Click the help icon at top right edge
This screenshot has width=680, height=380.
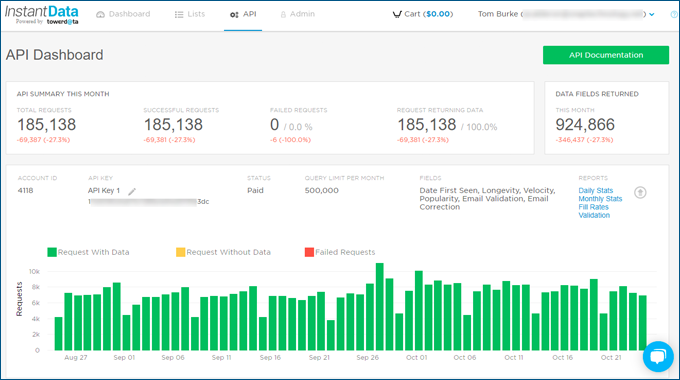pos(675,14)
